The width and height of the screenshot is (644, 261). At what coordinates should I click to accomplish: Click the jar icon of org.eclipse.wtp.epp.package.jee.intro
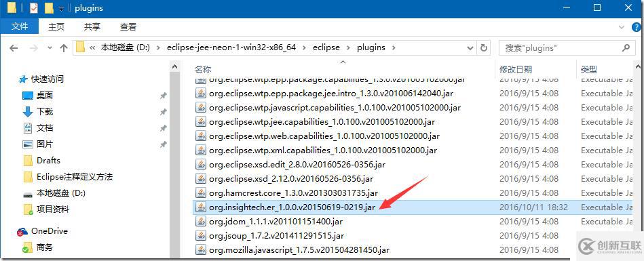(200, 94)
